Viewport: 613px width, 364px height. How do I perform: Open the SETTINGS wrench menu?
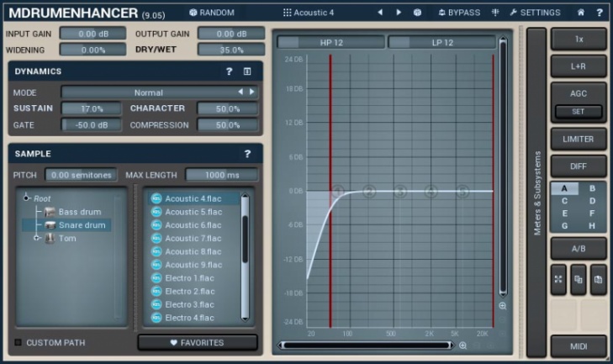(535, 13)
